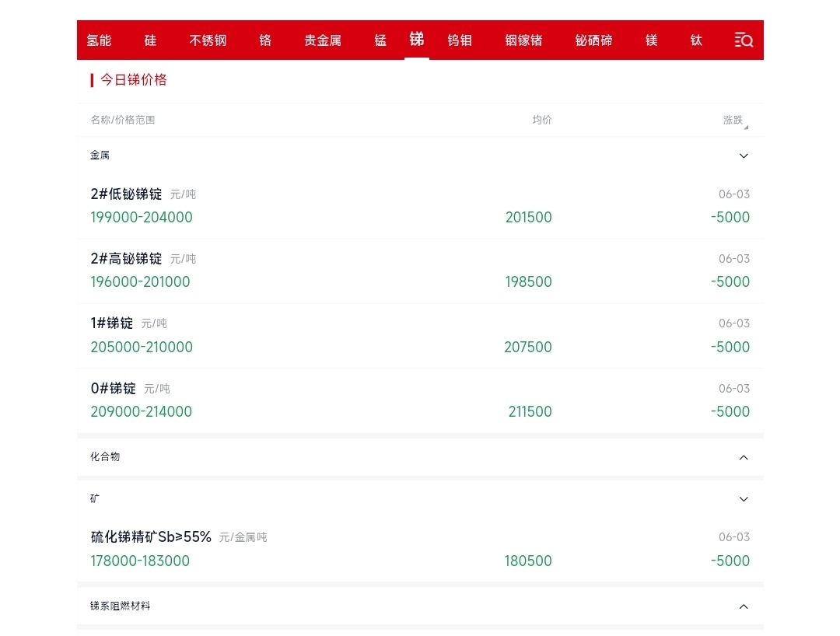Open the 0#锑锭 price entry
The height and width of the screenshot is (636, 840).
pos(420,400)
